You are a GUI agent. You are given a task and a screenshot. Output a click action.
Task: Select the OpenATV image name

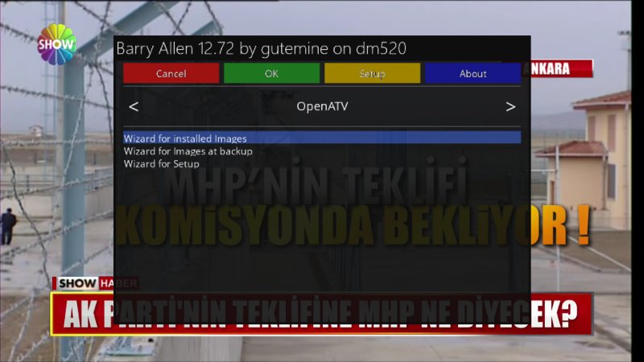[322, 106]
